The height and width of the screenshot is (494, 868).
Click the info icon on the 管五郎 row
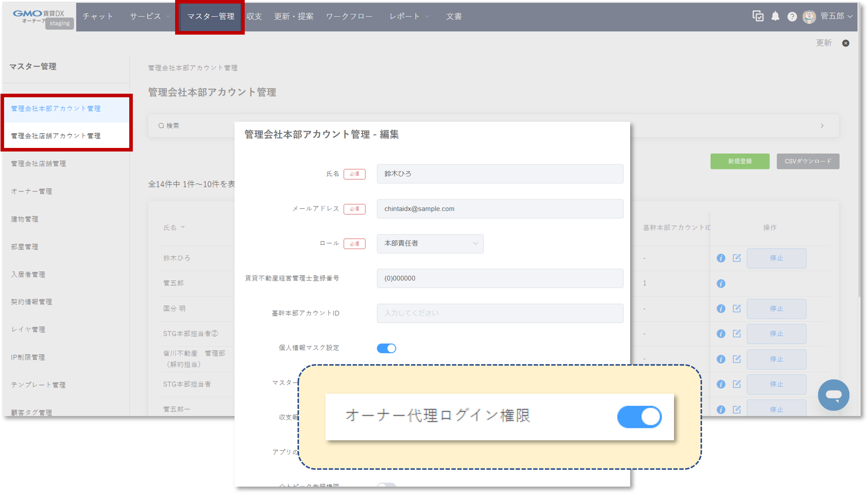(x=721, y=283)
